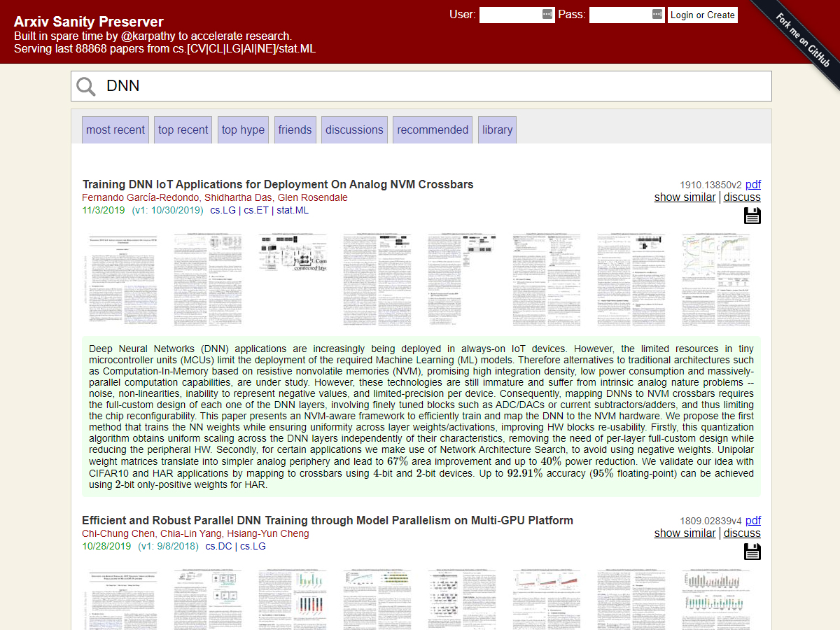Click password manager icon in User field

[x=547, y=15]
